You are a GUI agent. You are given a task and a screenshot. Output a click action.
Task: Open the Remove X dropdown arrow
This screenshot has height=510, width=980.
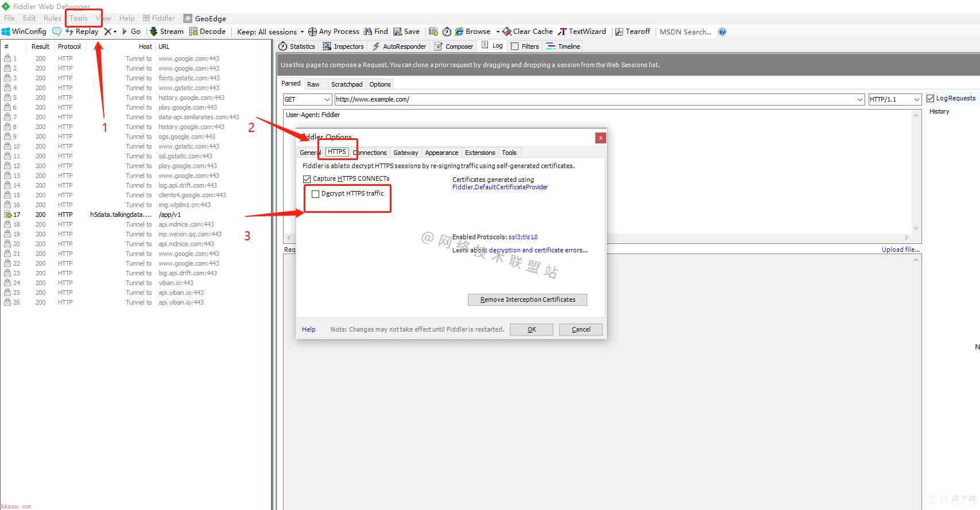(115, 32)
